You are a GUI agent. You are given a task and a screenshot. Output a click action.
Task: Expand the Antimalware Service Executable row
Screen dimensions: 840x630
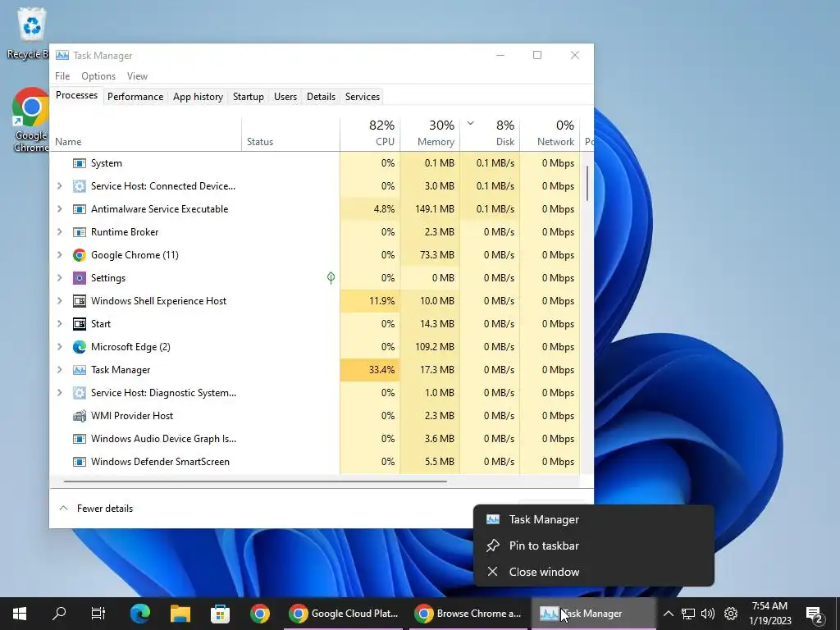tap(59, 209)
